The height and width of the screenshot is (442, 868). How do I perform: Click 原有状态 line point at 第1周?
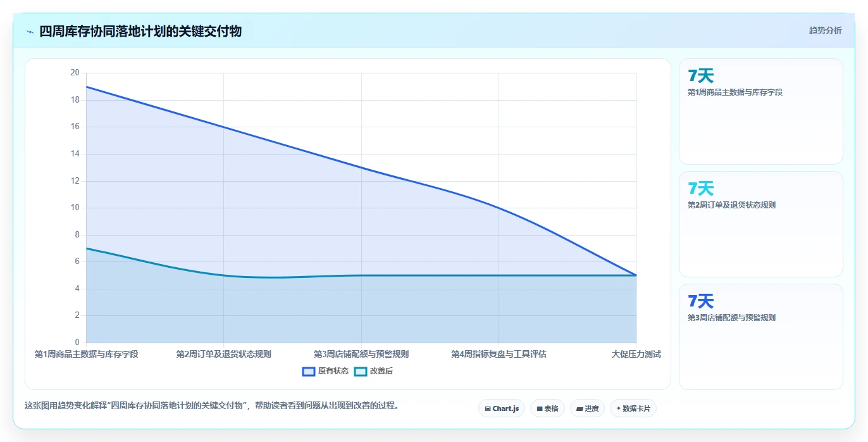[x=86, y=87]
